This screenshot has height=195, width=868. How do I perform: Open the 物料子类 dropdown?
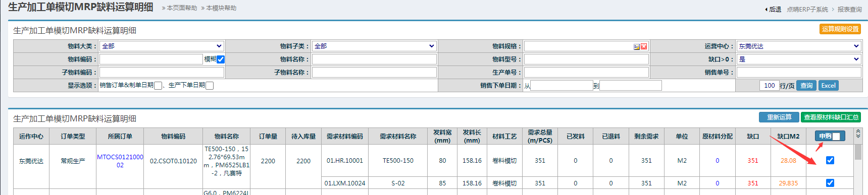pos(374,46)
